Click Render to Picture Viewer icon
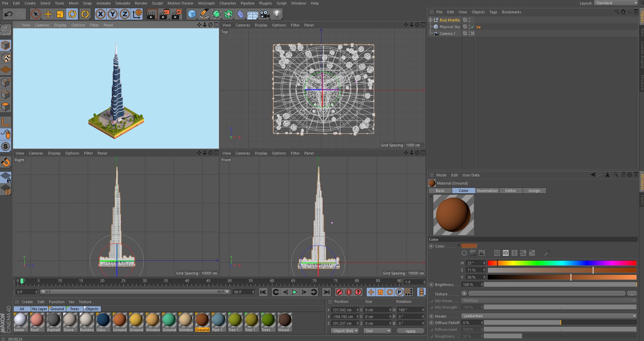The height and width of the screenshot is (341, 644). [x=164, y=14]
